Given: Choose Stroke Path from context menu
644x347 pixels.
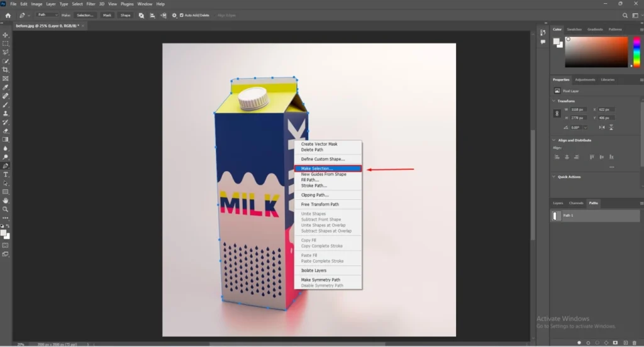Looking at the screenshot, I should (x=328, y=185).
